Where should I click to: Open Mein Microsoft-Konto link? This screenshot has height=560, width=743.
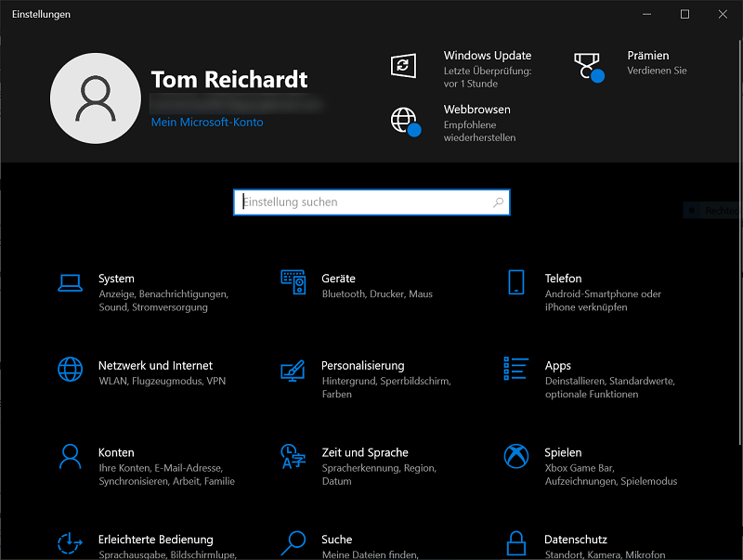click(207, 123)
